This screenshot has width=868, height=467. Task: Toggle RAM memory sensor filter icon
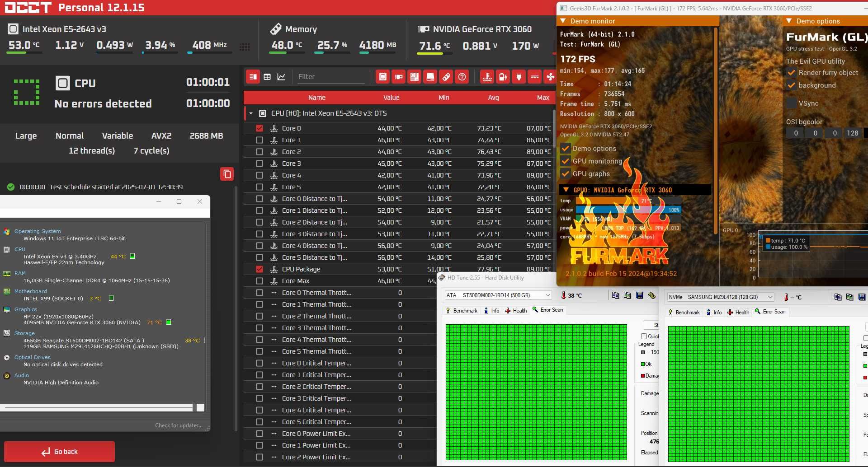446,77
